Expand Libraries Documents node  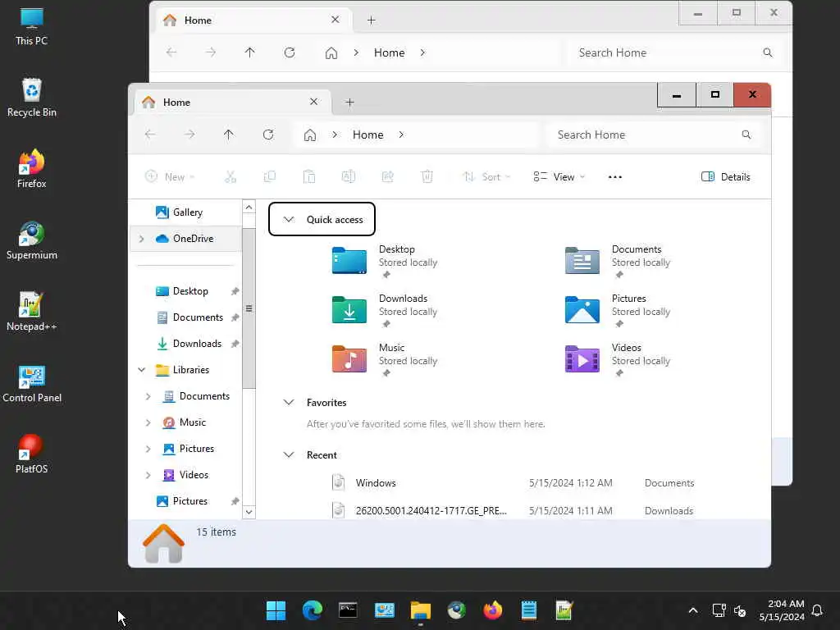(x=148, y=396)
